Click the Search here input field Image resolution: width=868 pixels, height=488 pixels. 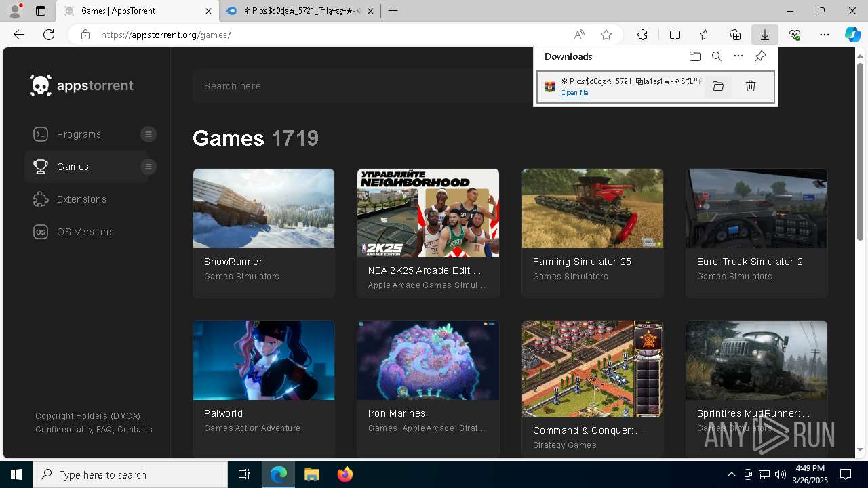click(363, 86)
